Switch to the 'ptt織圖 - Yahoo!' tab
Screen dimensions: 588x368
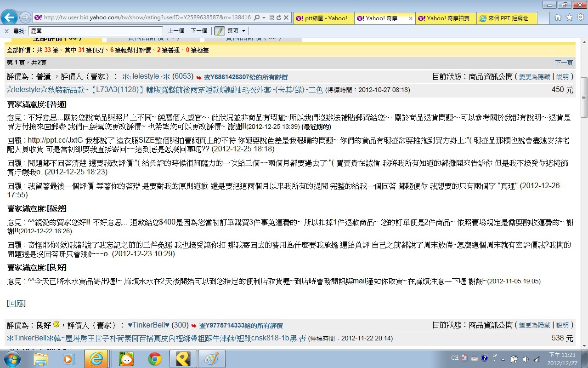click(x=323, y=18)
